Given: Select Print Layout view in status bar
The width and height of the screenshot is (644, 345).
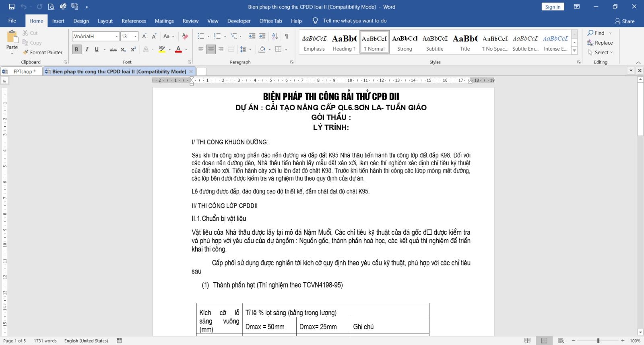Looking at the screenshot, I should [544, 341].
